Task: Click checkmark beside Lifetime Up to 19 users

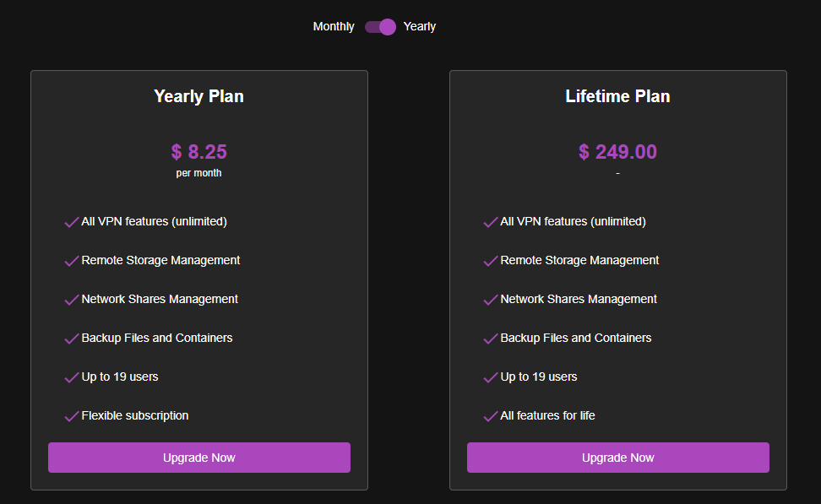Action: click(491, 378)
